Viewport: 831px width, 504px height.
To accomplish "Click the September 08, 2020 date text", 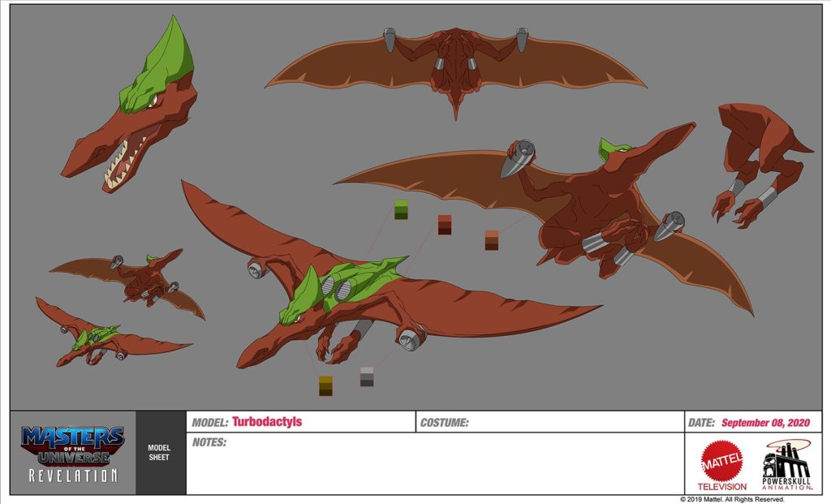I will [x=766, y=422].
